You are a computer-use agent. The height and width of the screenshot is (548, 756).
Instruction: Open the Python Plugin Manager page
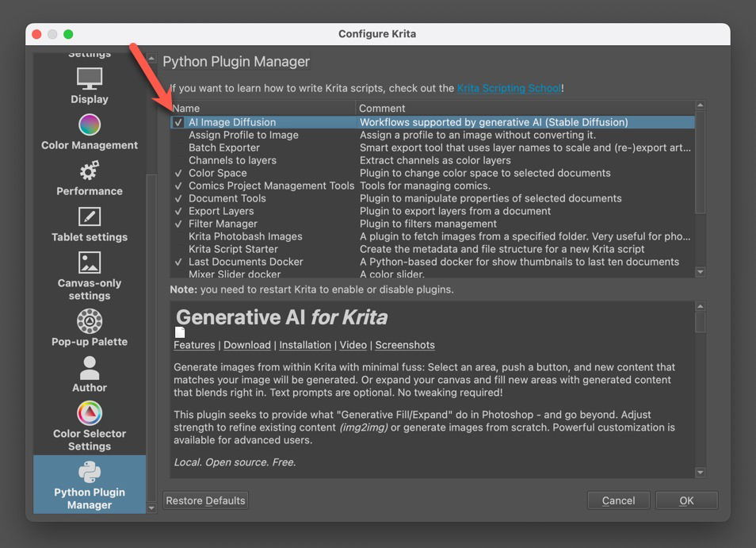tap(89, 485)
